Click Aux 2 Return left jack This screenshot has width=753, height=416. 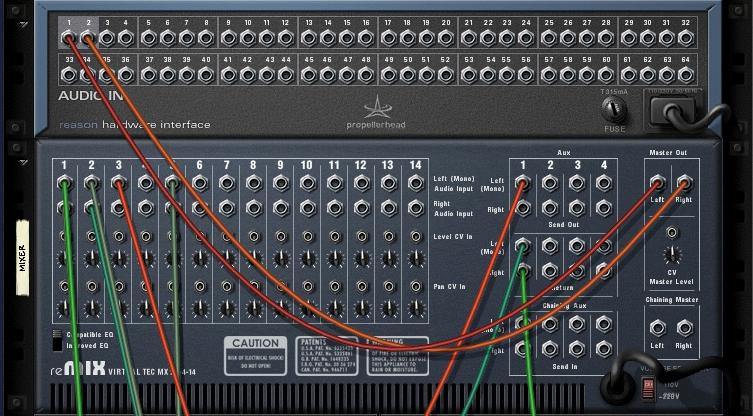pos(550,246)
